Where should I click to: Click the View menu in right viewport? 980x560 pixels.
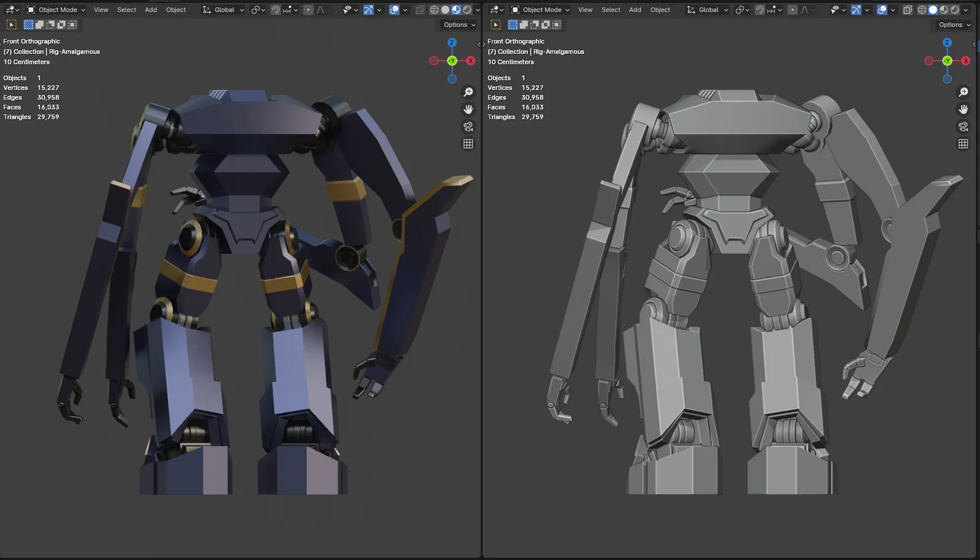point(585,10)
